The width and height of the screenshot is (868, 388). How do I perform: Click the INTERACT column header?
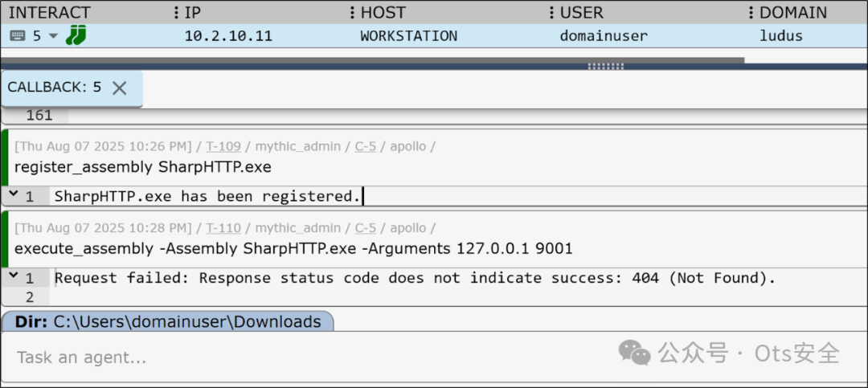pos(49,13)
